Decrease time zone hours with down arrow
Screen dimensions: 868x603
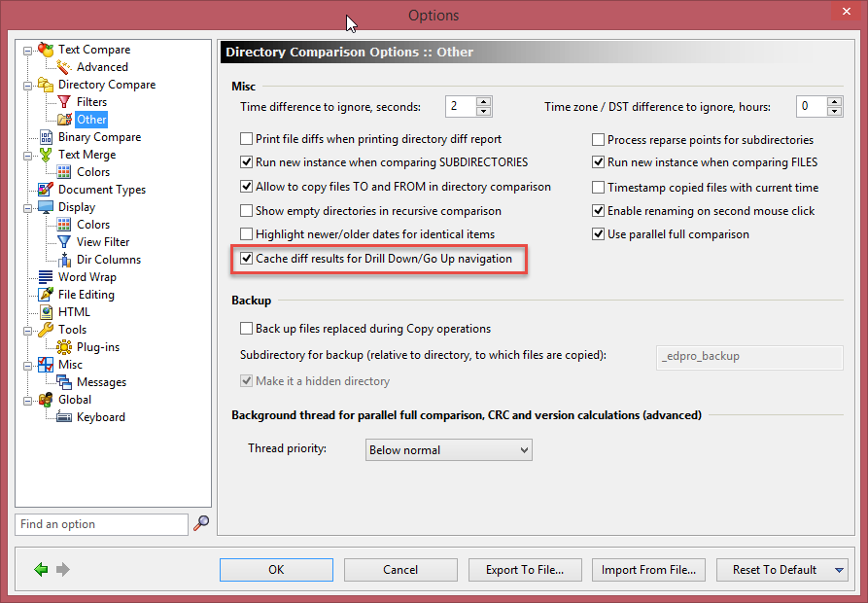tap(834, 111)
